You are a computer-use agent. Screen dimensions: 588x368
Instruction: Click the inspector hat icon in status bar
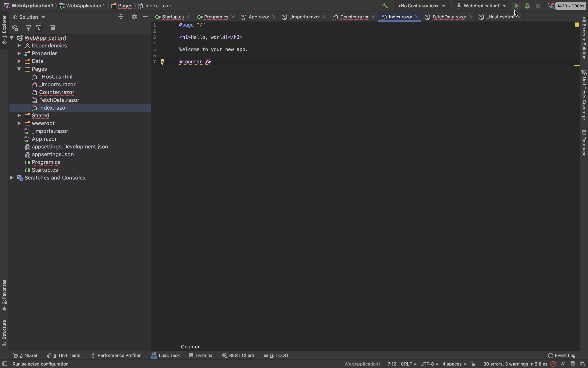click(x=573, y=364)
